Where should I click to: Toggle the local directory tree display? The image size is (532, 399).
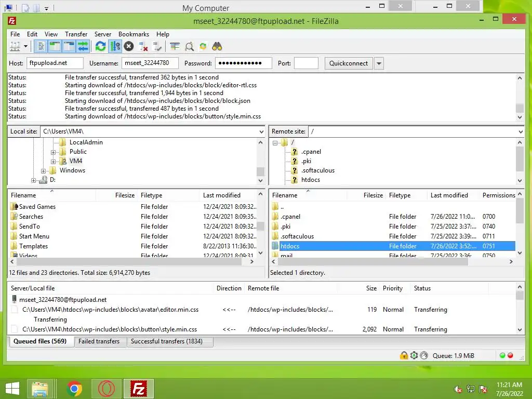[55, 46]
